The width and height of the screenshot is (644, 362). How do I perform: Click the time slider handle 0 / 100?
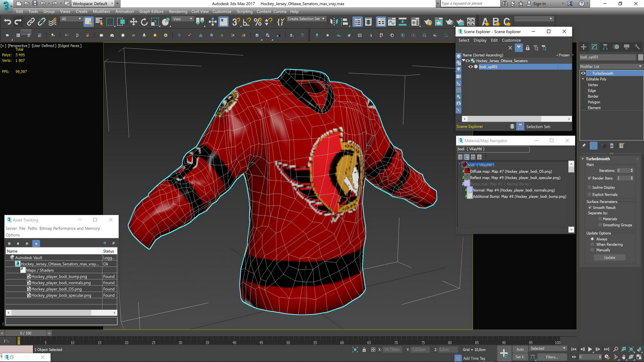point(25,333)
